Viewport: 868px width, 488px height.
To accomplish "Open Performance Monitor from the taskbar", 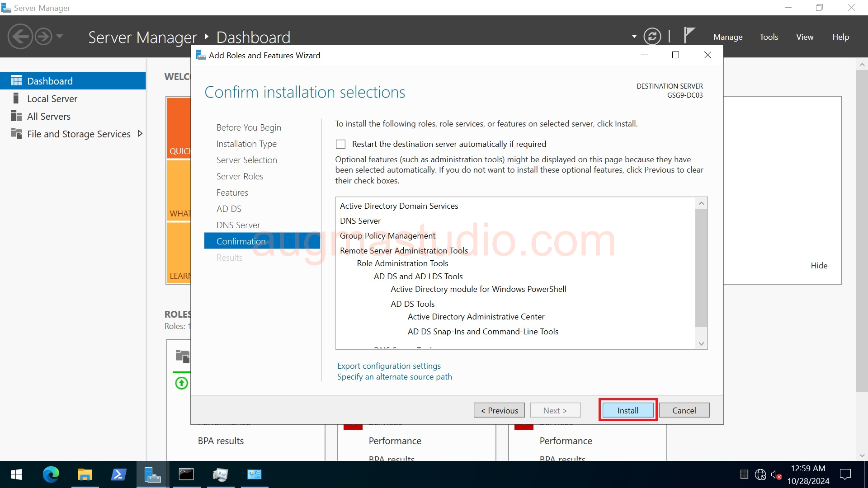I will pyautogui.click(x=220, y=474).
